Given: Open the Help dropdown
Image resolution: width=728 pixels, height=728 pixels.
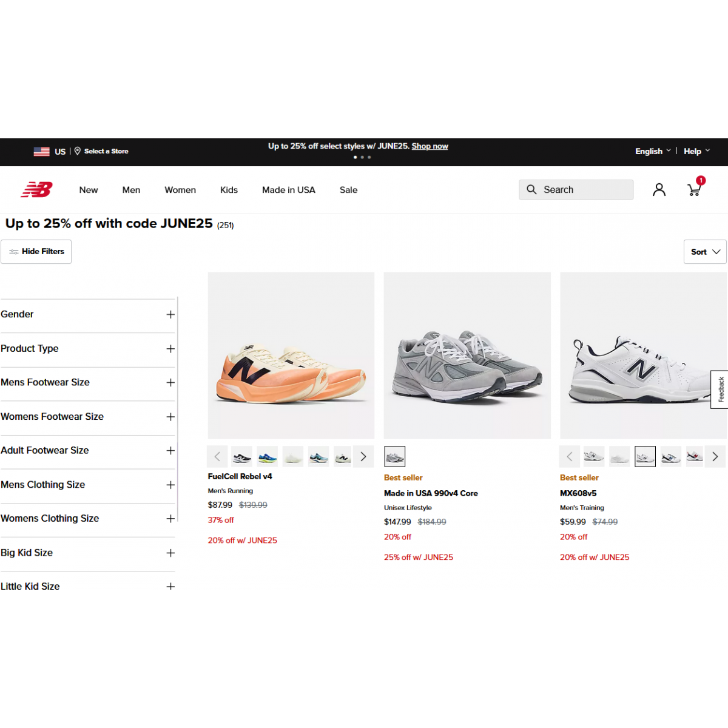Looking at the screenshot, I should coord(696,151).
